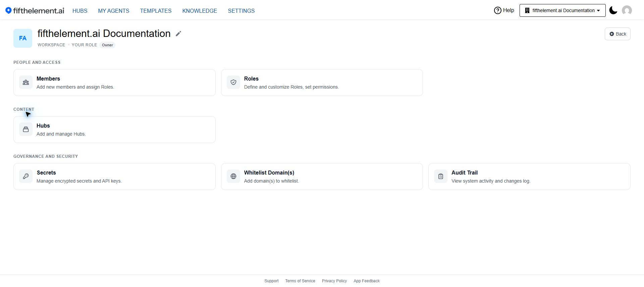Screen dimensions: 644x287
Task: Open the HUBS navigation menu
Action: tap(80, 11)
